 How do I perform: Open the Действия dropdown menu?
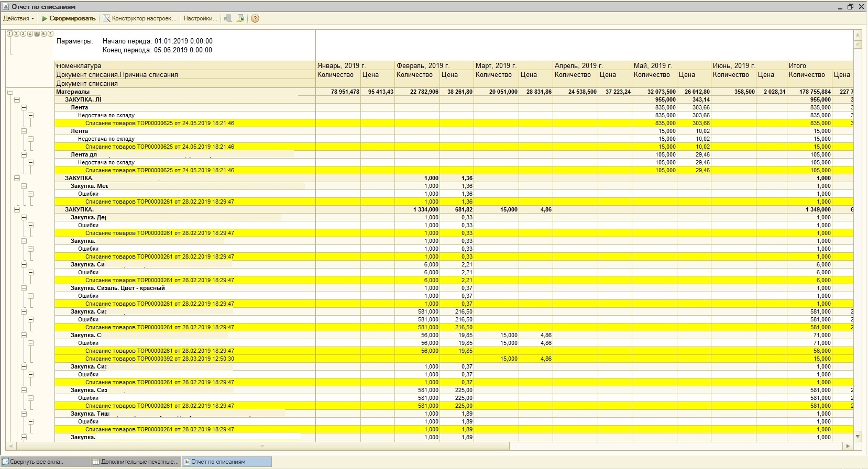18,18
